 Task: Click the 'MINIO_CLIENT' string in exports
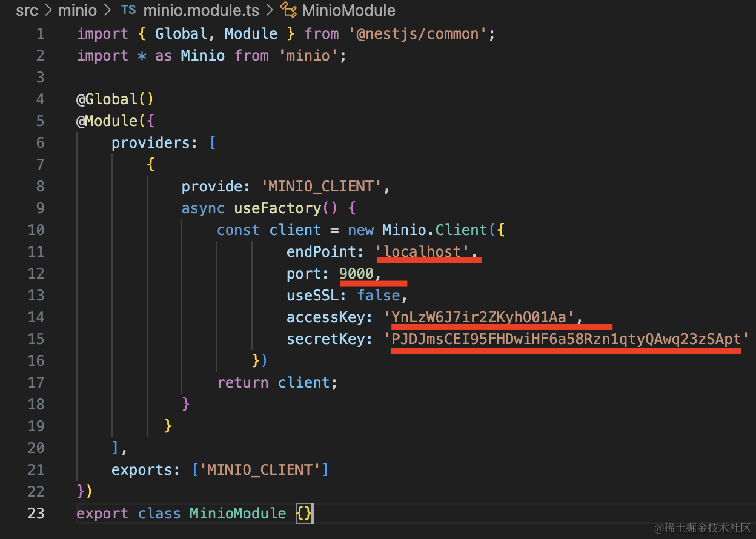click(x=259, y=470)
